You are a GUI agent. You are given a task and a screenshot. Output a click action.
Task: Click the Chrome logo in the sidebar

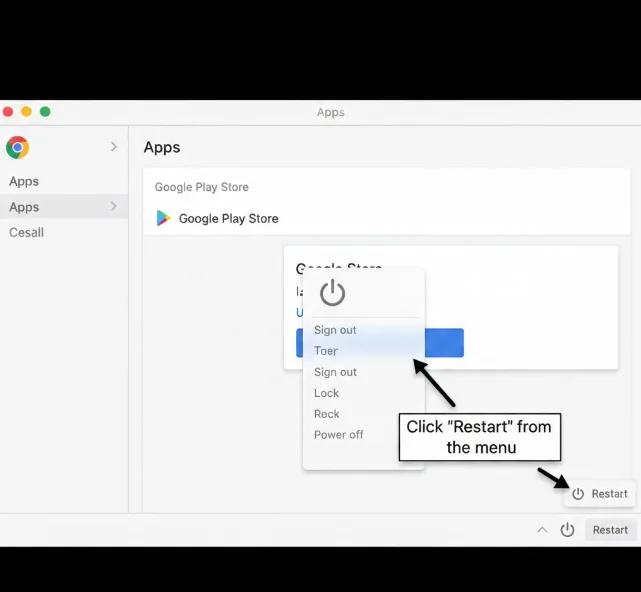17,148
